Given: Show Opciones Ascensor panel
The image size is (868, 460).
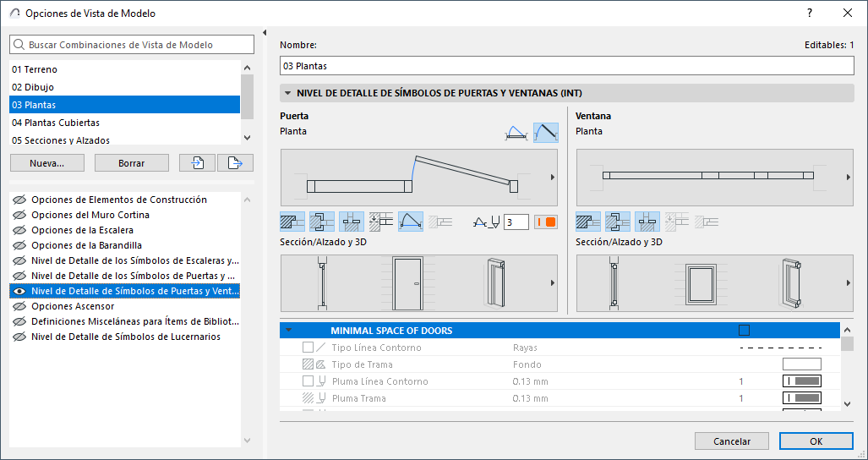Looking at the screenshot, I should point(19,306).
